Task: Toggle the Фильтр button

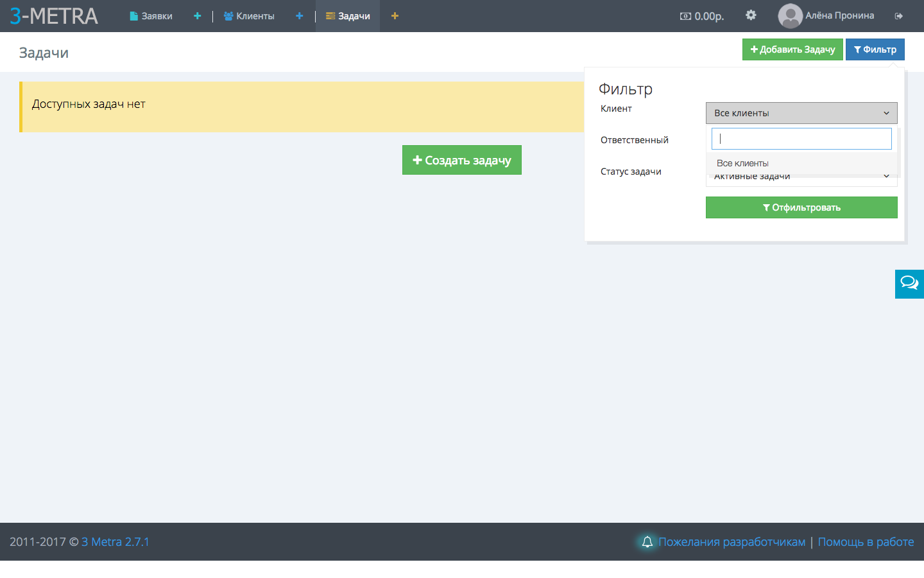Action: [875, 49]
